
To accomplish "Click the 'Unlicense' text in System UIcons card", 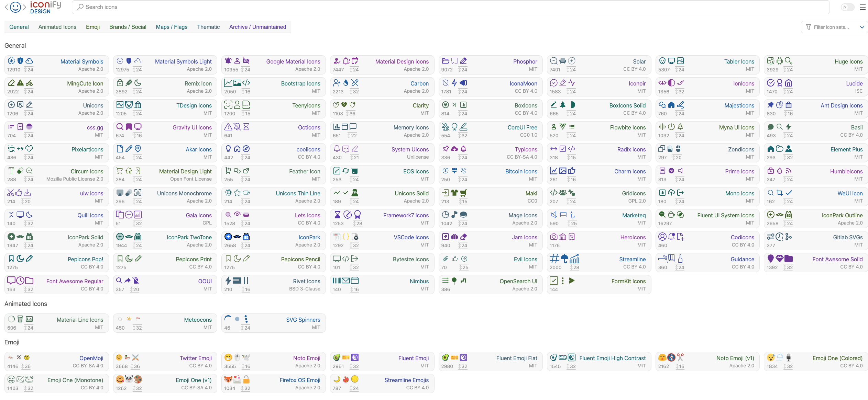I will click(418, 157).
